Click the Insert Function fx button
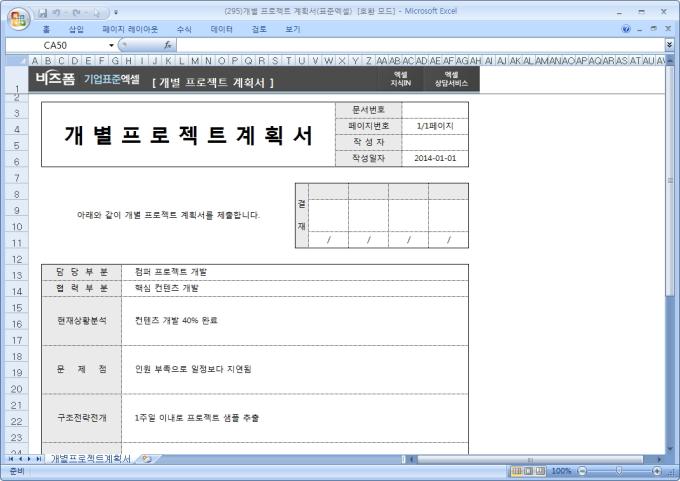Viewport: 680px width, 481px height. [167, 45]
